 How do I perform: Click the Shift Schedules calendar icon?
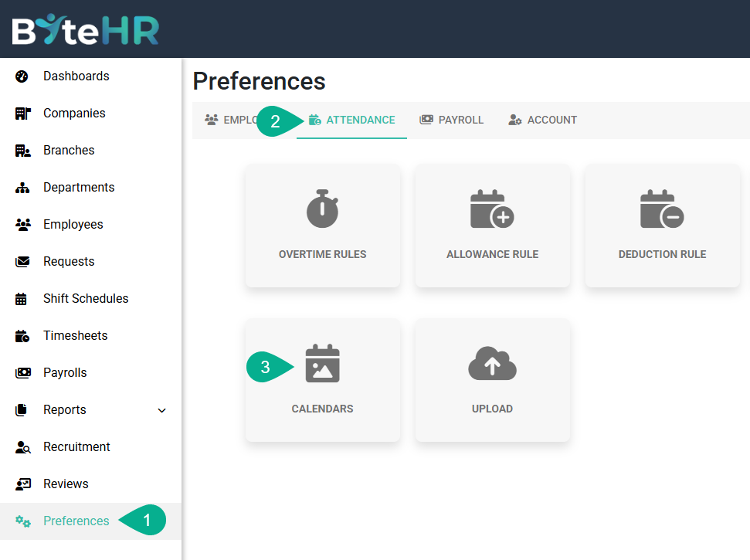coord(21,299)
